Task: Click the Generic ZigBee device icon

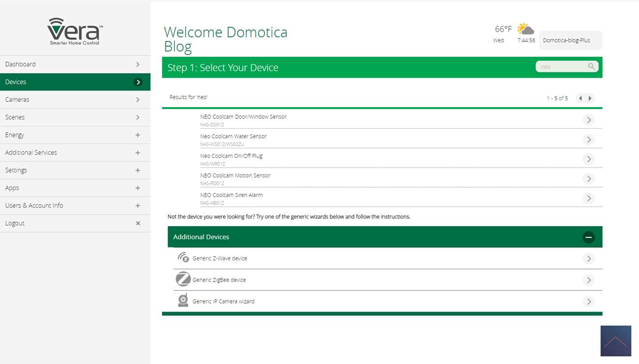Action: (x=183, y=280)
